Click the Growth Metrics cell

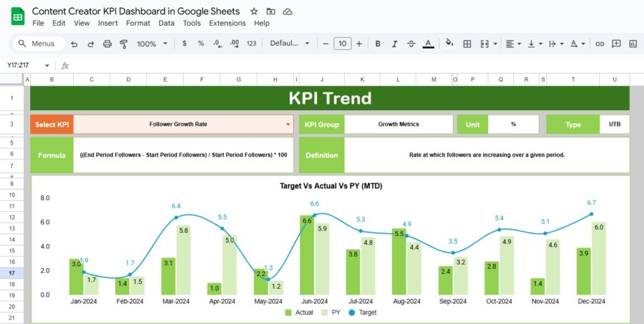pyautogui.click(x=398, y=124)
